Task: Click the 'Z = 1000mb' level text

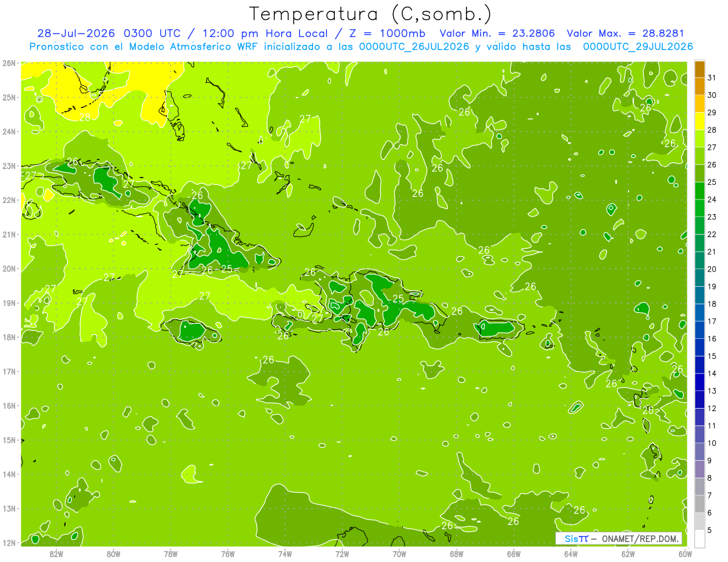Action: click(x=386, y=33)
